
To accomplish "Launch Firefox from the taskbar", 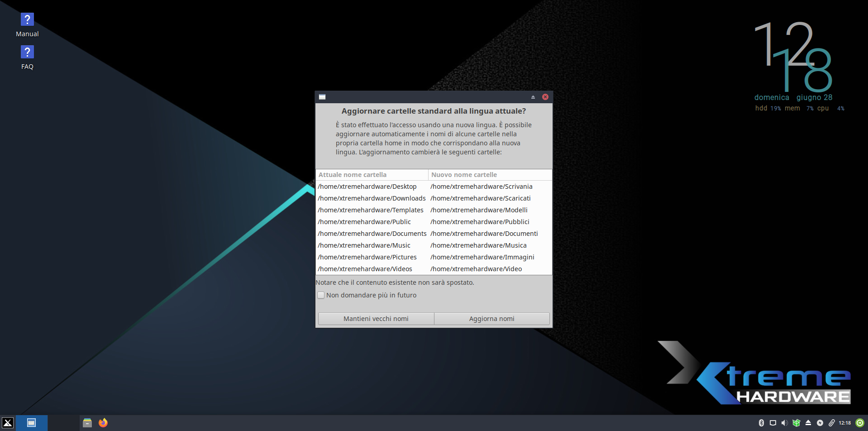I will (103, 423).
